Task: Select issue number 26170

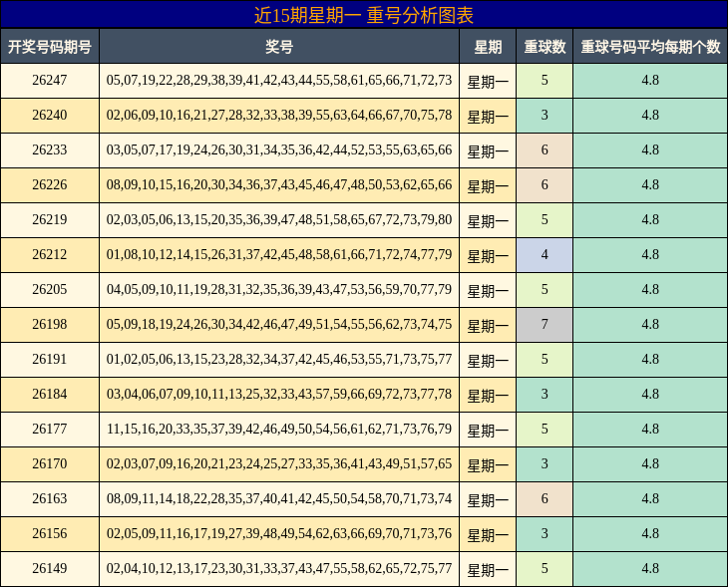Action: coord(50,463)
